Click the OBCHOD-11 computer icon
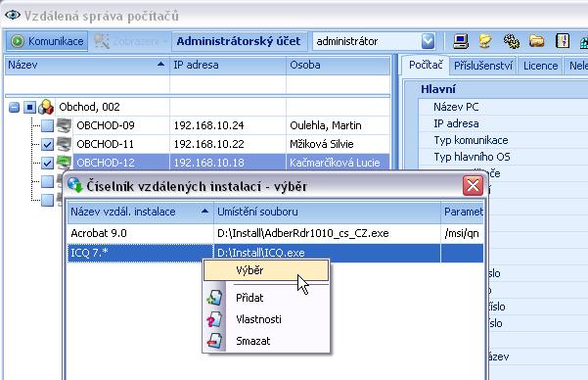This screenshot has width=588, height=380. click(64, 144)
